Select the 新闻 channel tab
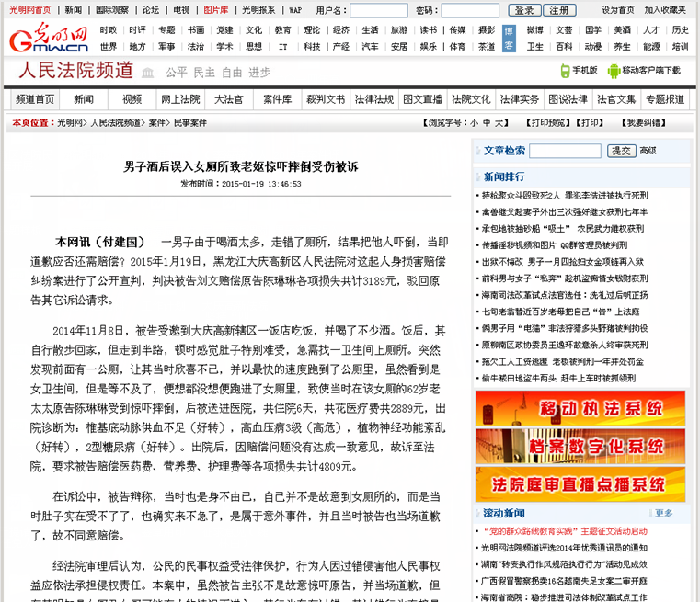The height and width of the screenshot is (602, 700). click(x=84, y=100)
